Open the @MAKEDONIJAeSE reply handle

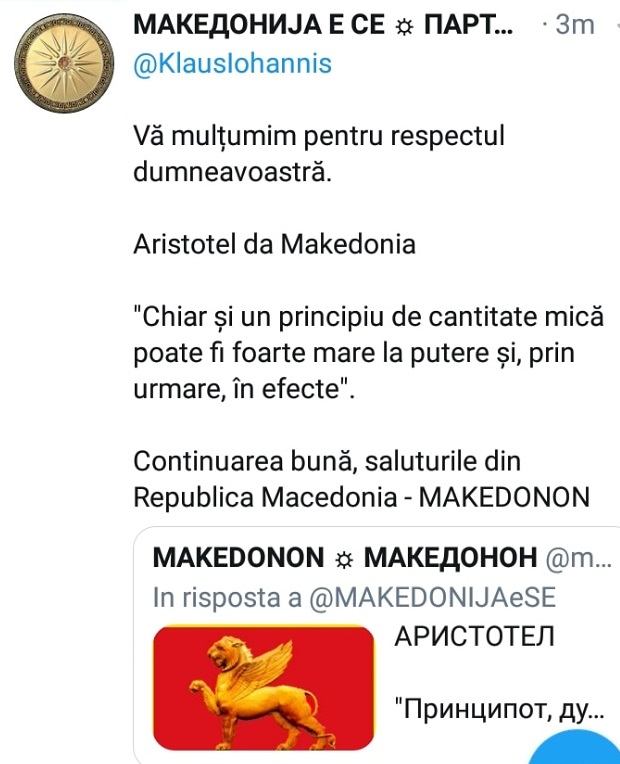click(432, 597)
